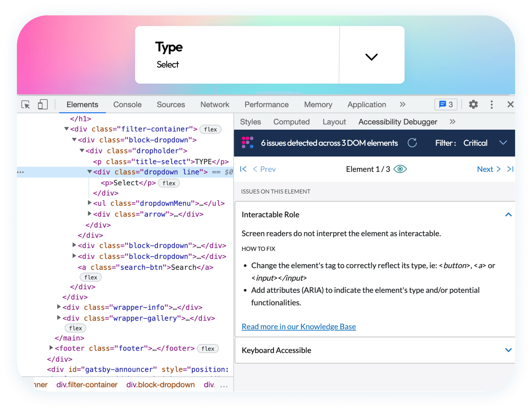Open Read more in our Knowledge Base
This screenshot has height=410, width=532.
point(299,327)
